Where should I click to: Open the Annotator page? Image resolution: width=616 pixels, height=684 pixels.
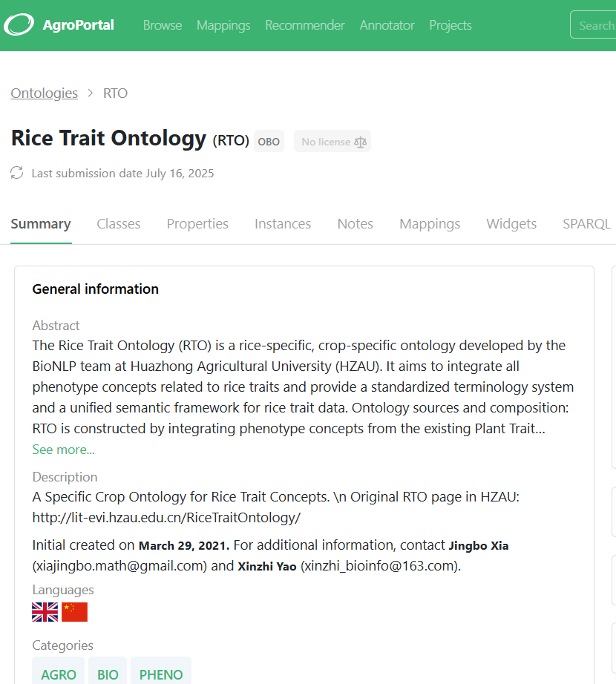point(387,25)
